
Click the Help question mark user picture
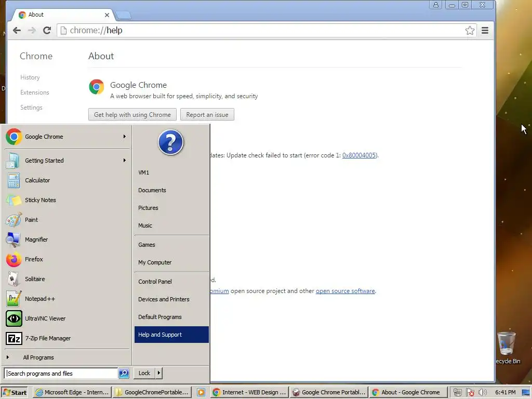[170, 142]
